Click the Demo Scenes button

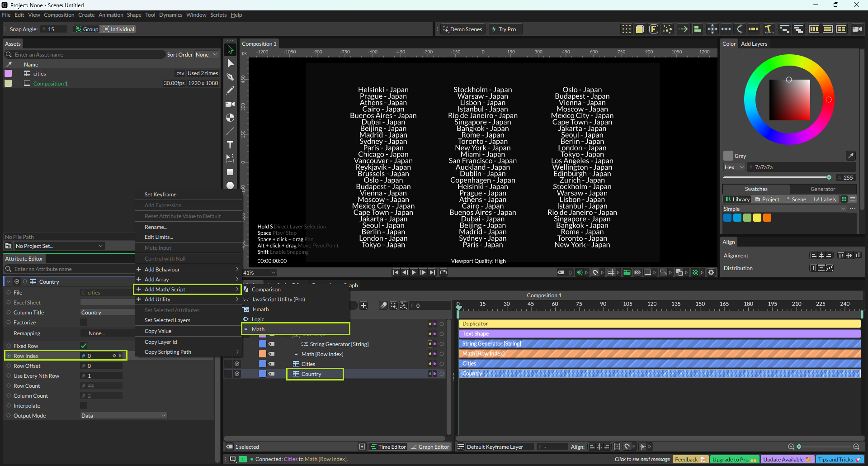point(462,29)
